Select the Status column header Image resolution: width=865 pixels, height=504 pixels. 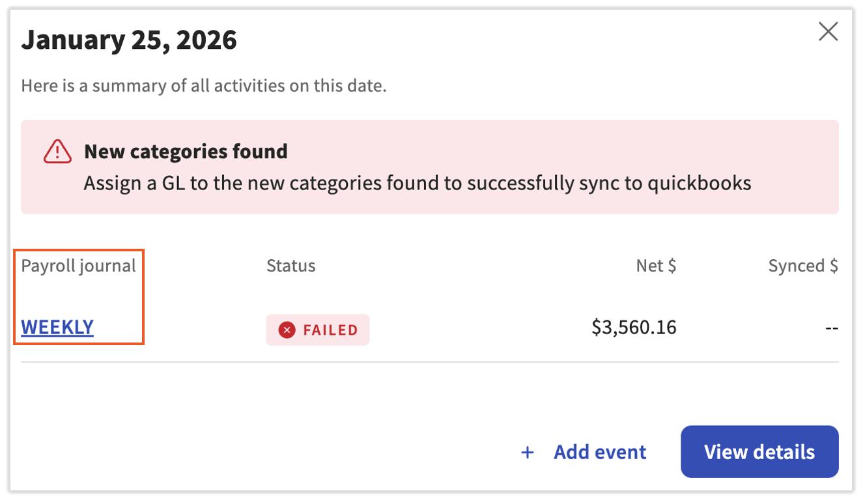coord(291,266)
